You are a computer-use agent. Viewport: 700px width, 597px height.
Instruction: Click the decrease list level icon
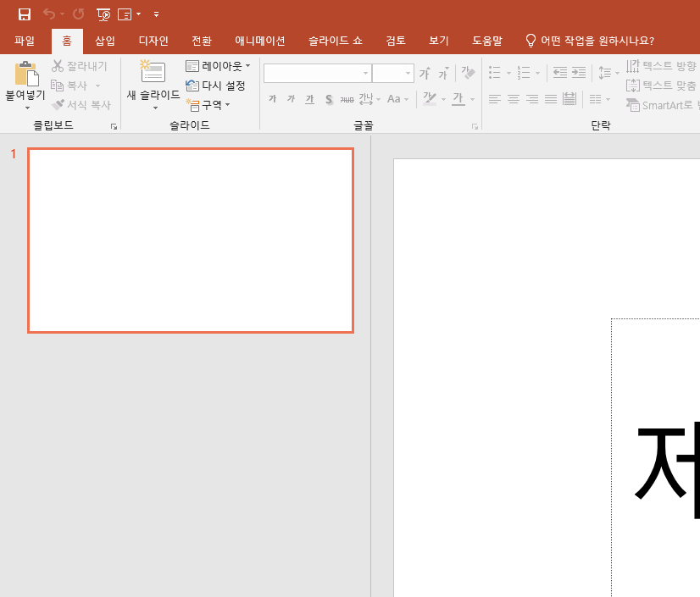point(560,72)
